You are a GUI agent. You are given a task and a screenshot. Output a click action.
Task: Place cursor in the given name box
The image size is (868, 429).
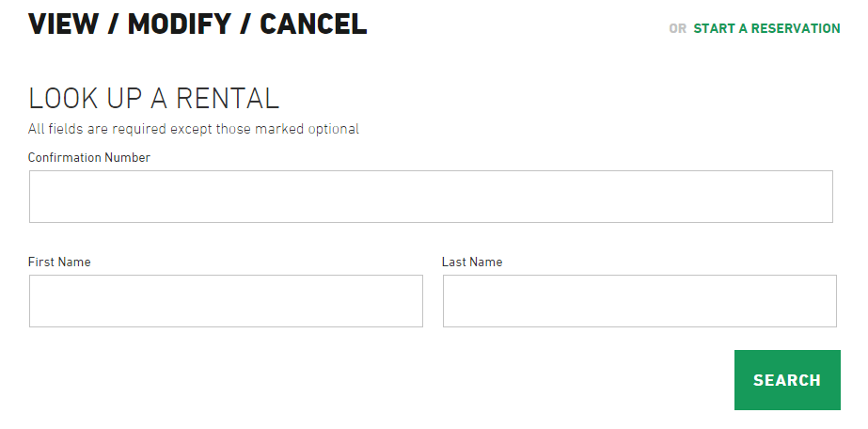coord(226,301)
